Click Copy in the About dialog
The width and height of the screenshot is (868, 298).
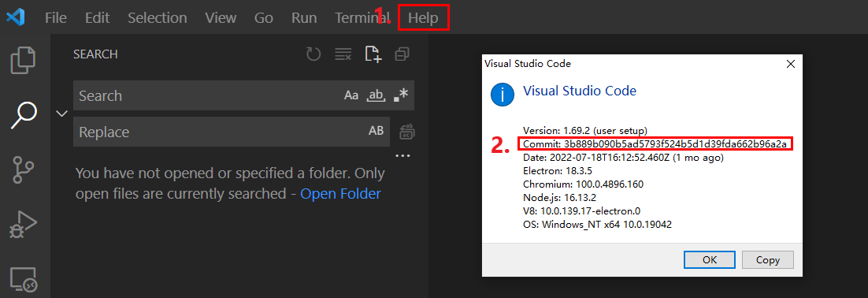(x=768, y=259)
